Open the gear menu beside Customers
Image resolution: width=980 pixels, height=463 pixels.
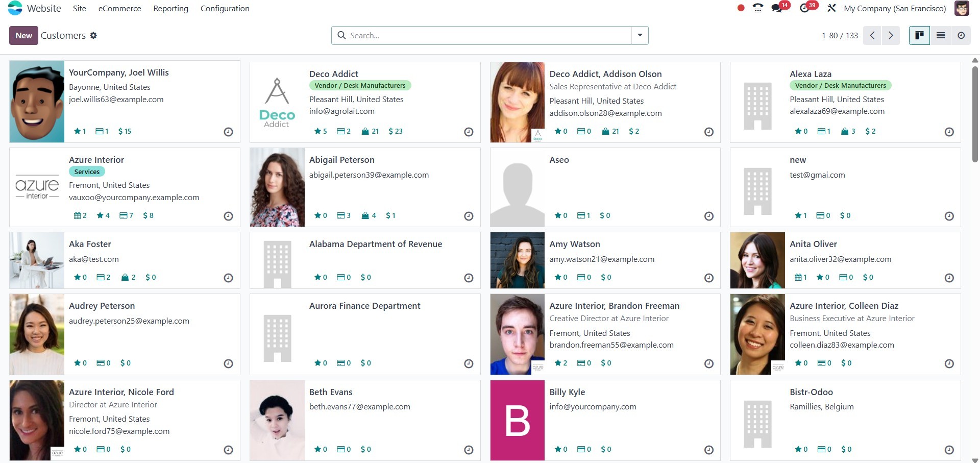click(93, 35)
